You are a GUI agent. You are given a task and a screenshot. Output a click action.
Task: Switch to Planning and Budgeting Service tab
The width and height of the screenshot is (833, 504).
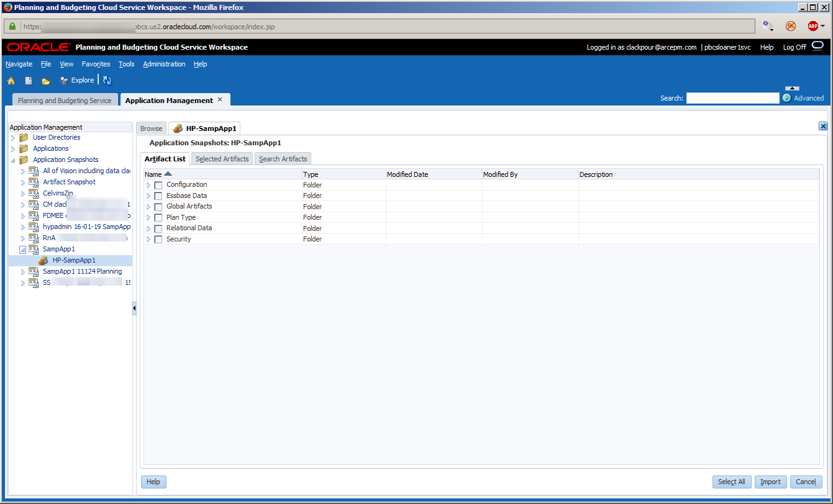(x=65, y=101)
